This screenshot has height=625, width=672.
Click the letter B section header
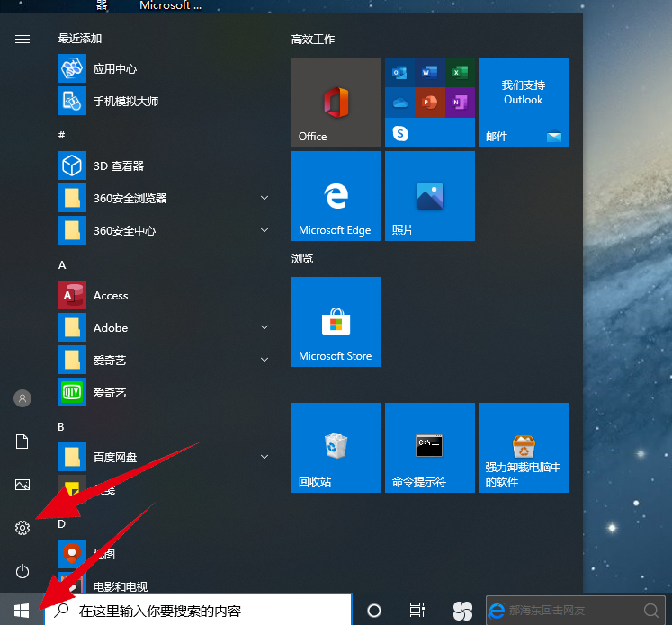click(61, 427)
